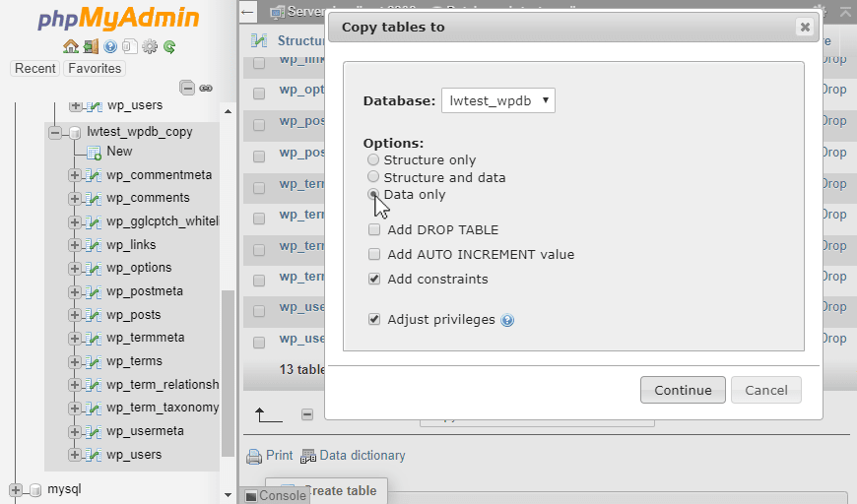Click the log out door icon
Screen dimensions: 857x504
91,46
